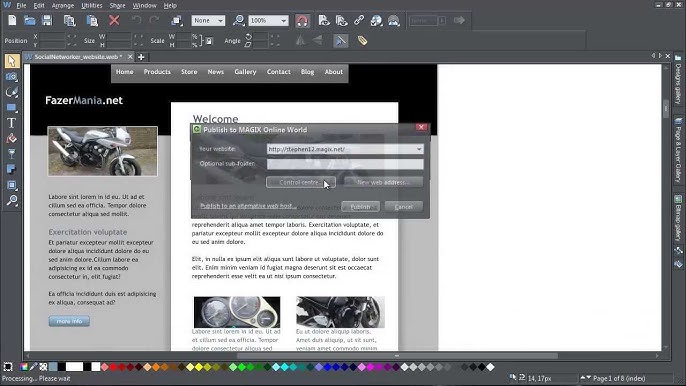
Task: Expand the Your website address dropdown
Action: coord(419,149)
